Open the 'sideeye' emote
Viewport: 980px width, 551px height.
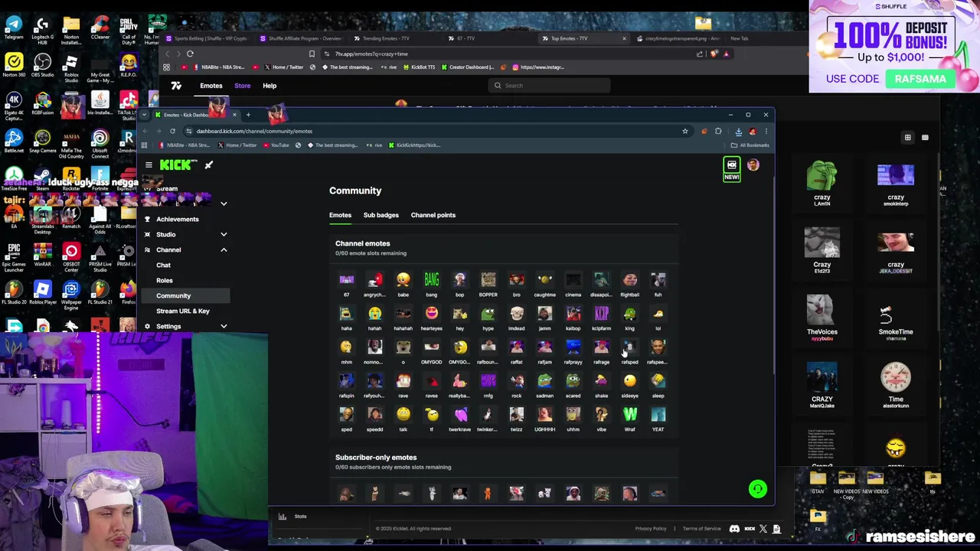(630, 381)
